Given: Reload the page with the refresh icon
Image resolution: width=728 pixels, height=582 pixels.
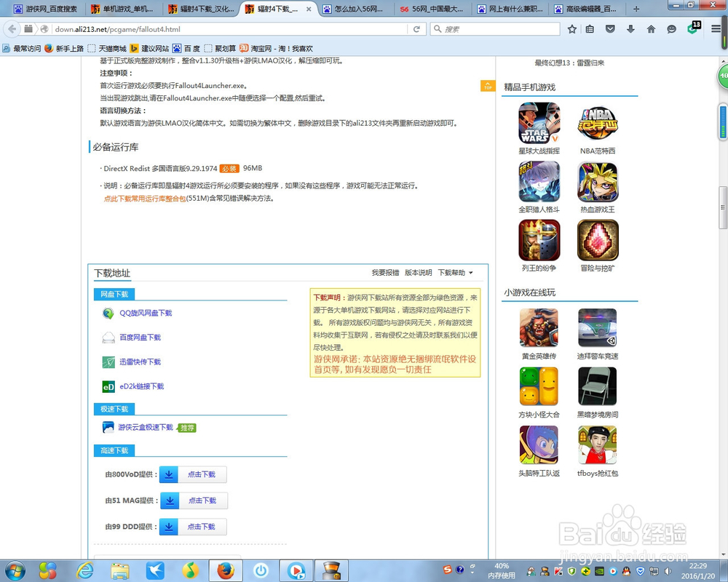Looking at the screenshot, I should click(x=416, y=29).
